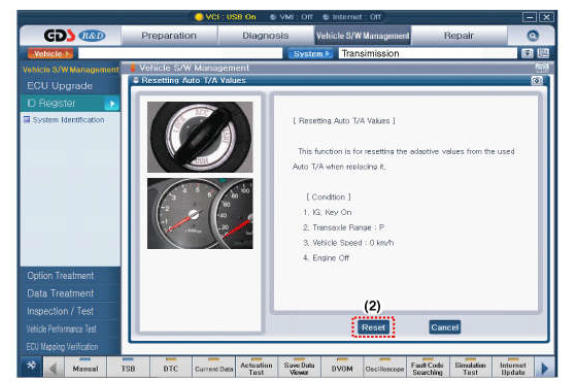Open the DTC tool
This screenshot has width=571, height=390.
tap(171, 368)
